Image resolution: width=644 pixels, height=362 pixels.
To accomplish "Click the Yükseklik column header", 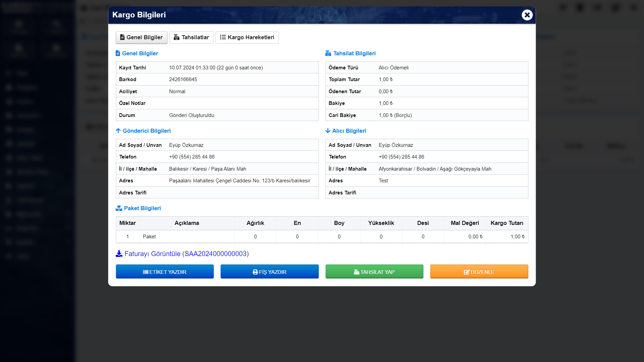I will tap(381, 223).
